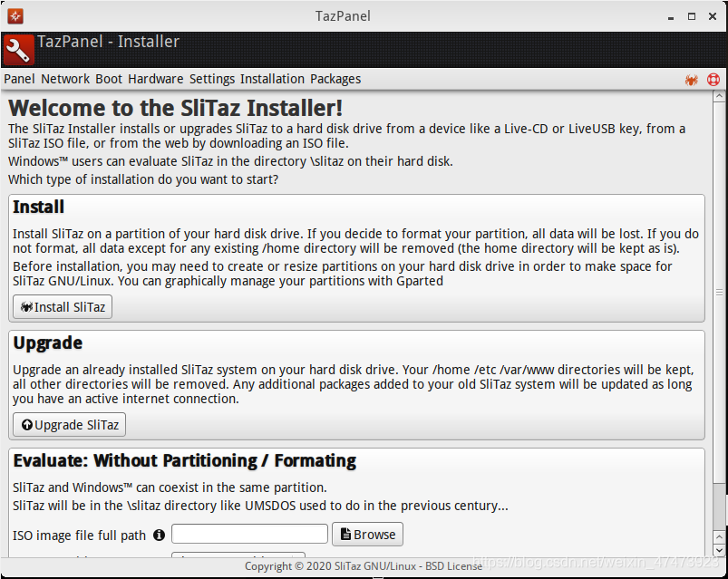This screenshot has height=579, width=728.
Task: Click the TazPanel app icon in title bar
Action: 15,16
